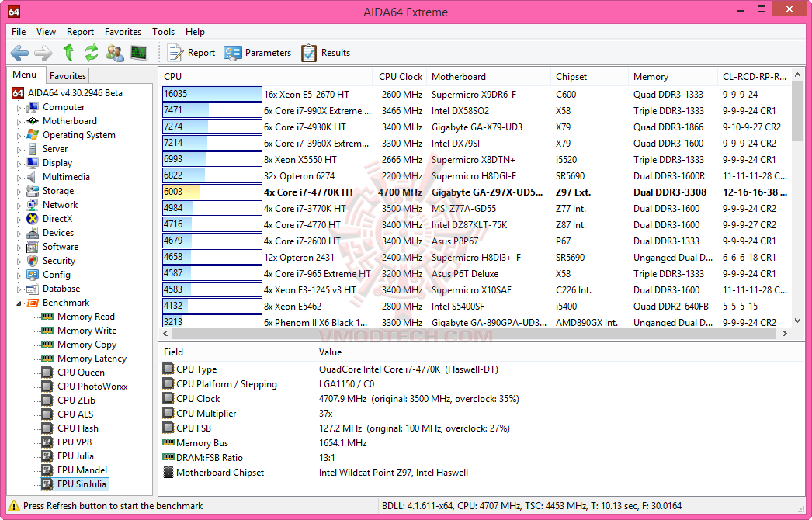Select the 4x Core i7-4770K HT row
Image resolution: width=812 pixels, height=520 pixels.
[475, 192]
